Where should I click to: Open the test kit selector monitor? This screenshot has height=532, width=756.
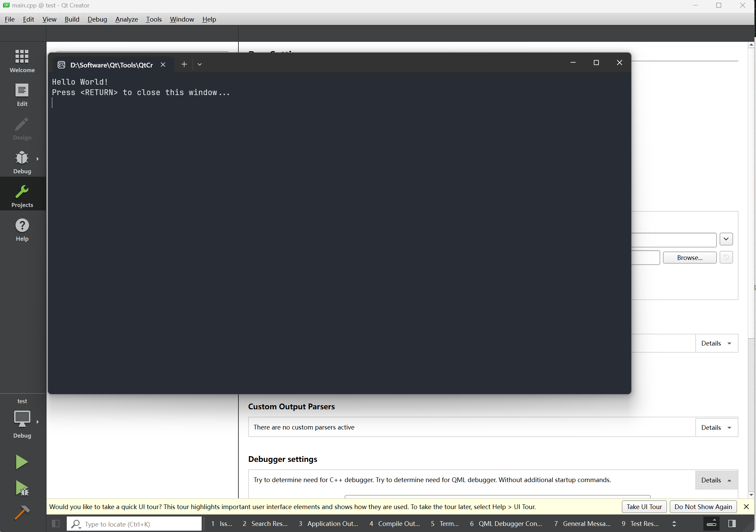[x=22, y=419]
